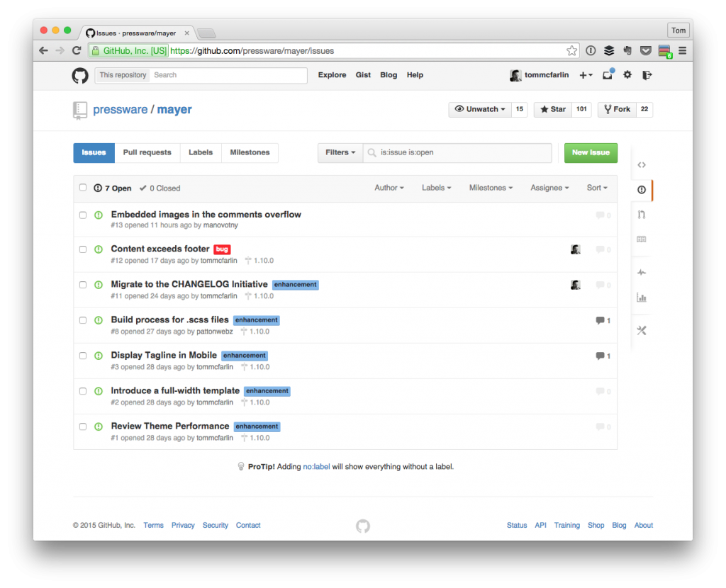This screenshot has height=588, width=726.
Task: Click the 1Password extension icon
Action: [x=591, y=51]
